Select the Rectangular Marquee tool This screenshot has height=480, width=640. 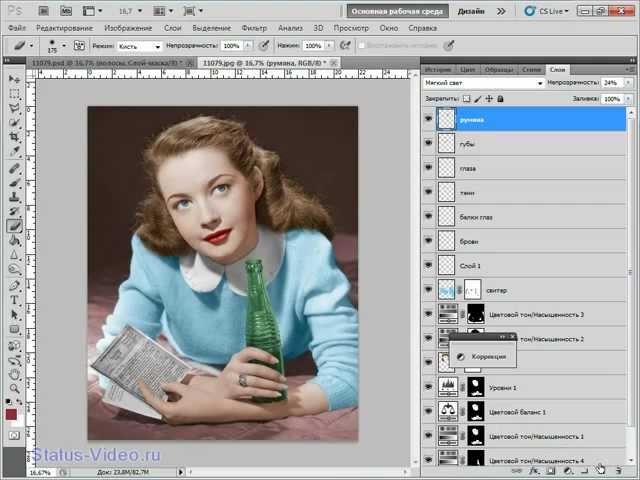14,93
